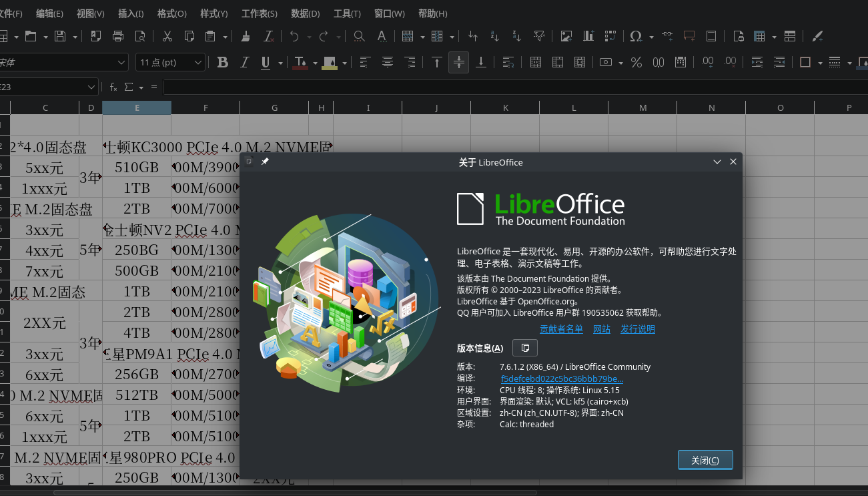Click the Show Draw Functions icon
This screenshot has width=868, height=496.
coord(817,36)
